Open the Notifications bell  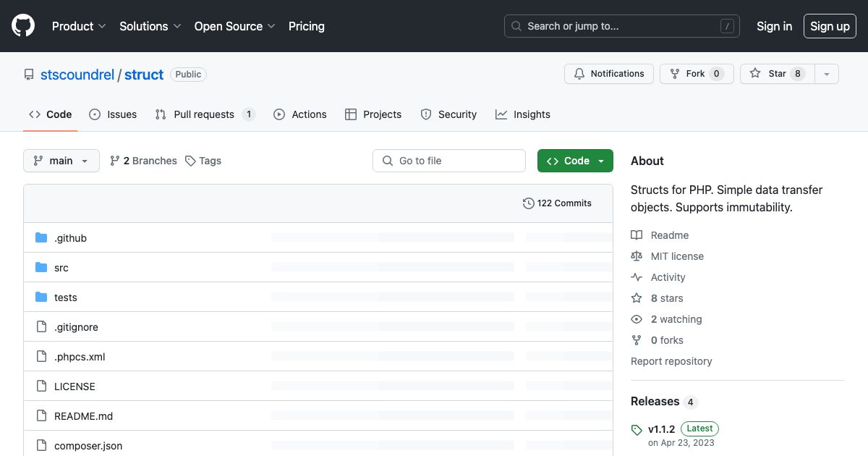[579, 73]
